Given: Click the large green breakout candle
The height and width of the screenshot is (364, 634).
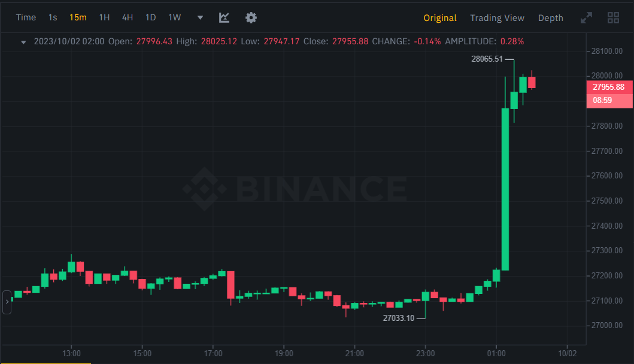Looking at the screenshot, I should pos(505,189).
